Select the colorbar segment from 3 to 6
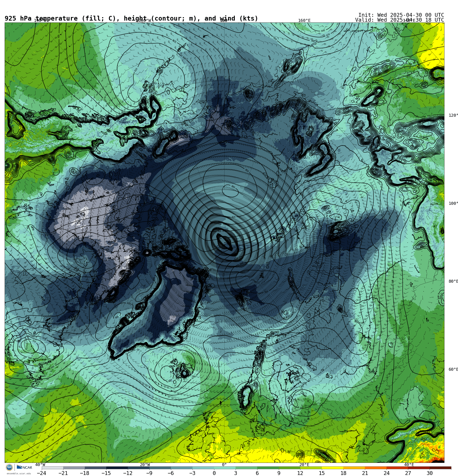 pos(246,468)
